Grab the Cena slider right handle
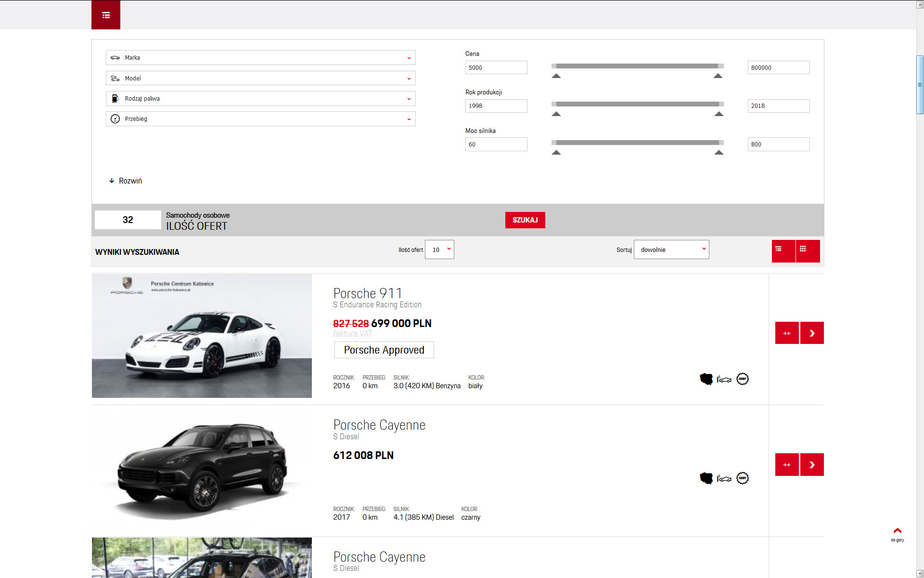Viewport: 924px width, 578px height. pos(718,76)
